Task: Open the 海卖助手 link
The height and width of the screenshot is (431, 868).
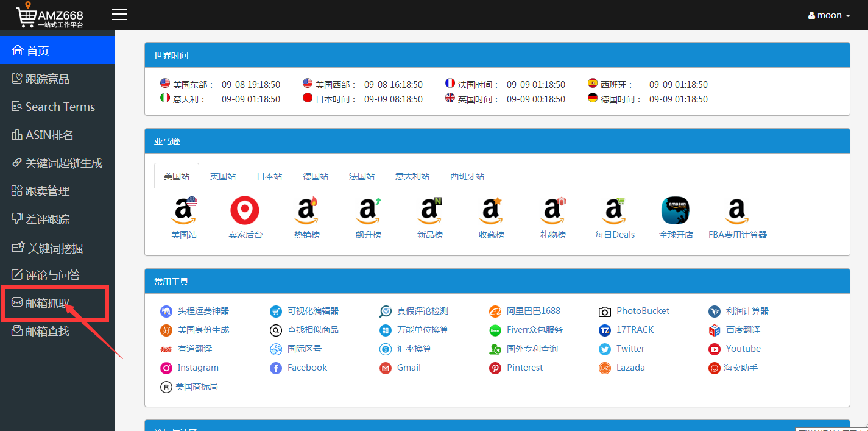Action: click(741, 368)
